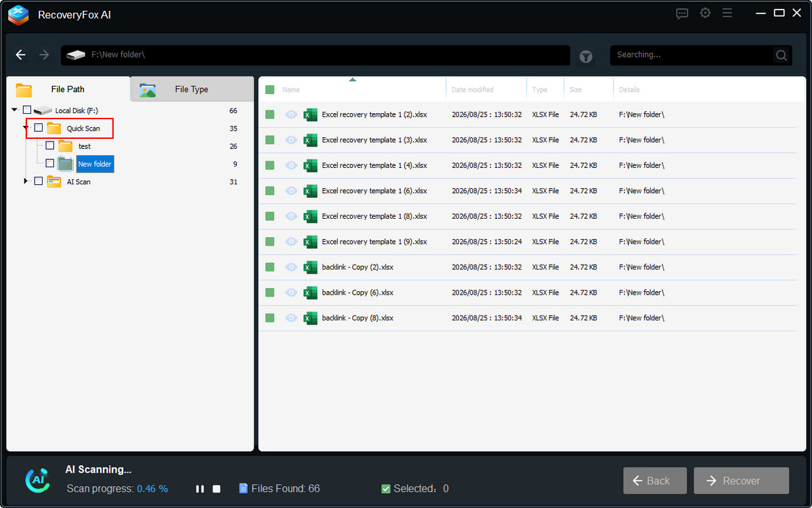Check the New folder checkbox
The image size is (812, 508).
pos(50,163)
